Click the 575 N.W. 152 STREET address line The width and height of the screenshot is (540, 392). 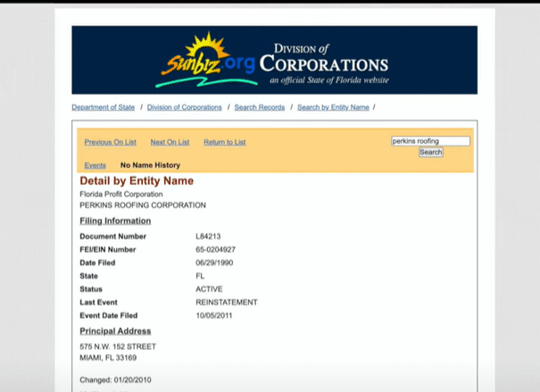[x=118, y=346]
